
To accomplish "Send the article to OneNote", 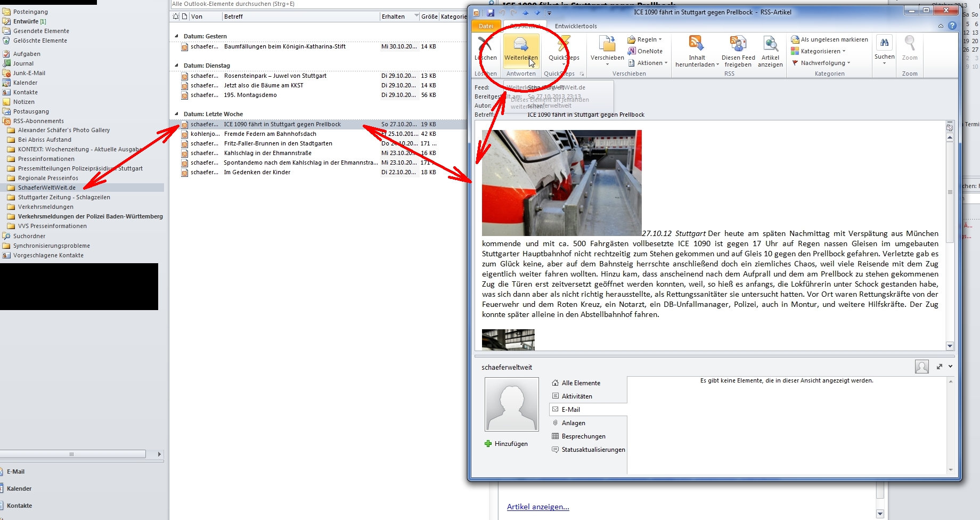I will (645, 51).
